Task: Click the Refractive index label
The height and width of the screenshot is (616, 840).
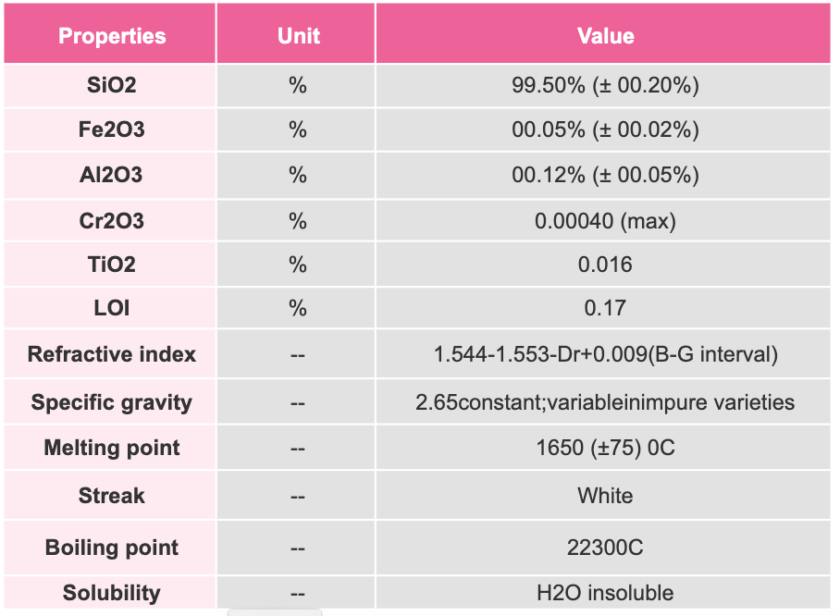Action: [112, 354]
